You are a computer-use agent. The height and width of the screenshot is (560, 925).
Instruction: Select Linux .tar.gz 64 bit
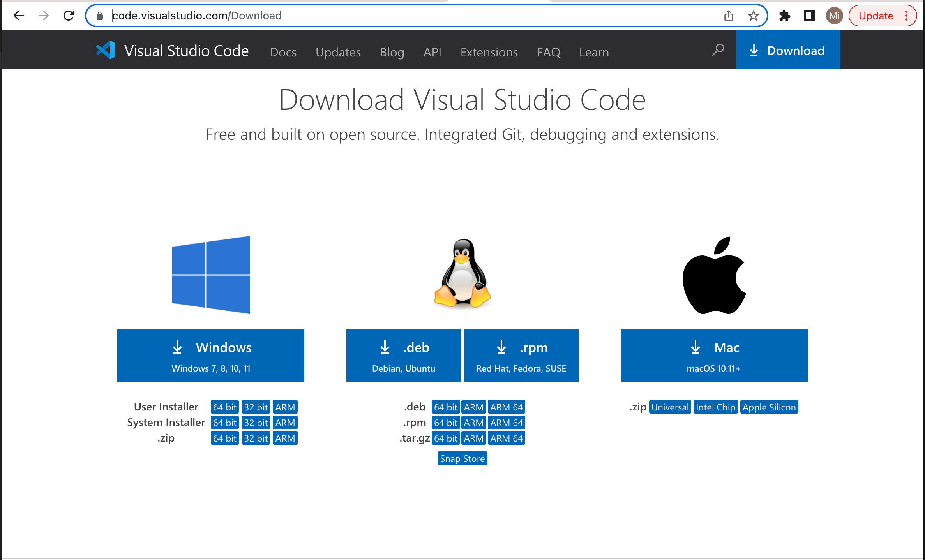(446, 438)
